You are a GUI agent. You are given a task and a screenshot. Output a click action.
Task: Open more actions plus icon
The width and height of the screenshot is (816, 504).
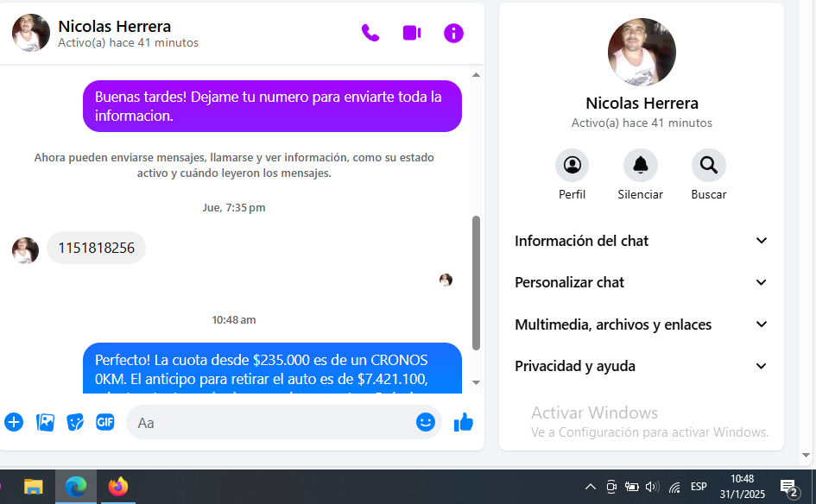(x=14, y=422)
